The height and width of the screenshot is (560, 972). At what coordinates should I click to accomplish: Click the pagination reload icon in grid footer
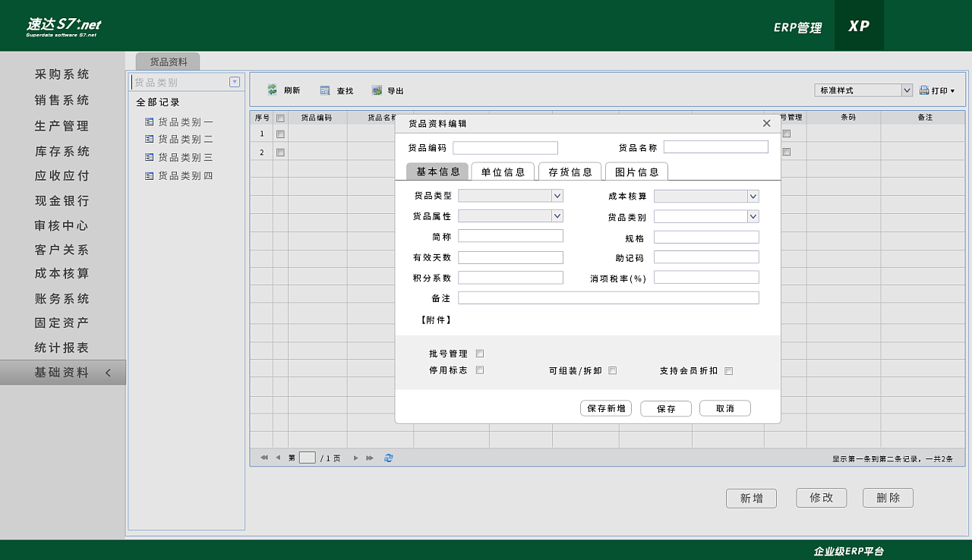(389, 458)
